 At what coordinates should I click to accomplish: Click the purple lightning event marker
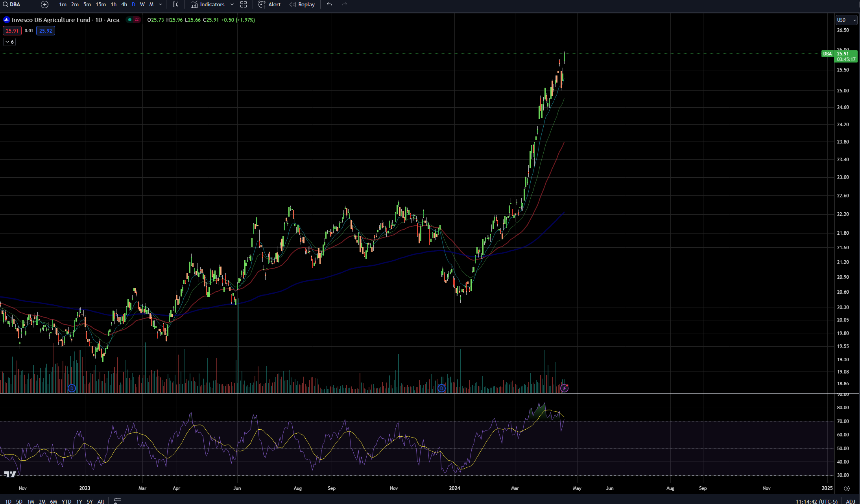click(564, 388)
